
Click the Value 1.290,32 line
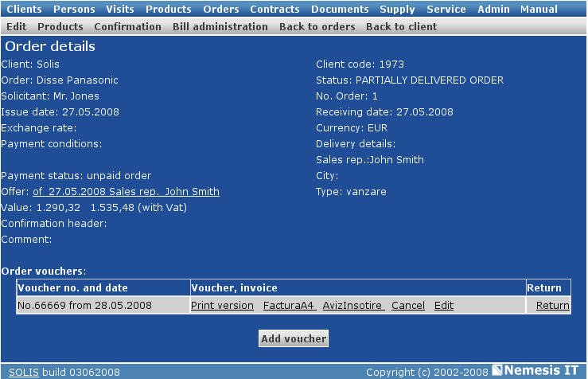(94, 208)
